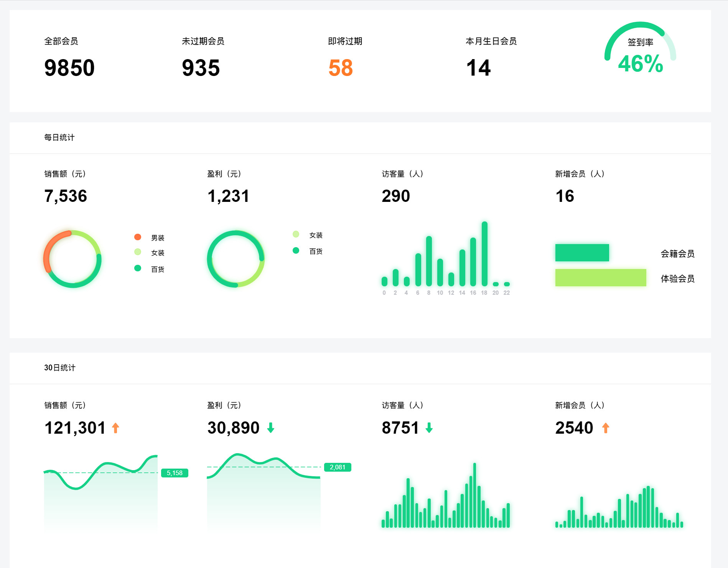Click the 30-day profit value 30,890
Screen dimensions: 728x568
coord(233,428)
